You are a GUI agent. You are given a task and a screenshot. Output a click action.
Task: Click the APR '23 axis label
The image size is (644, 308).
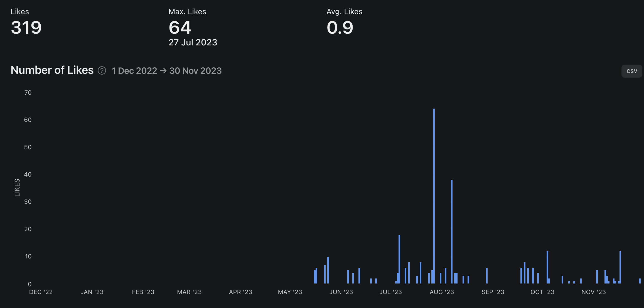pyautogui.click(x=240, y=292)
